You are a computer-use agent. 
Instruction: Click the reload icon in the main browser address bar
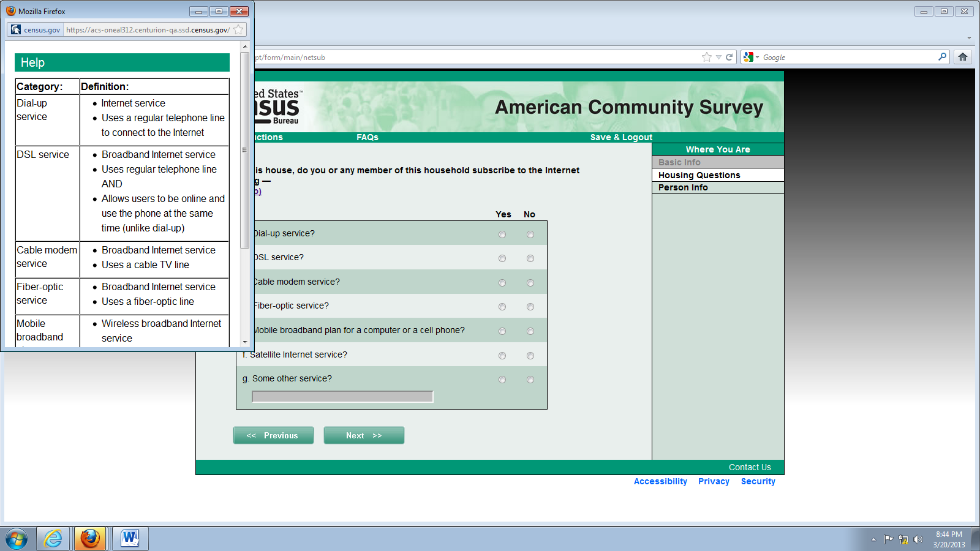click(x=729, y=57)
